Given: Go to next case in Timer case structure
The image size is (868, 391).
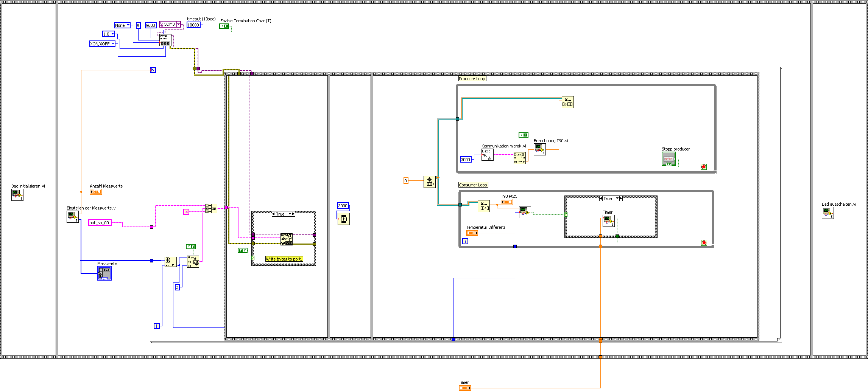Looking at the screenshot, I should 621,199.
